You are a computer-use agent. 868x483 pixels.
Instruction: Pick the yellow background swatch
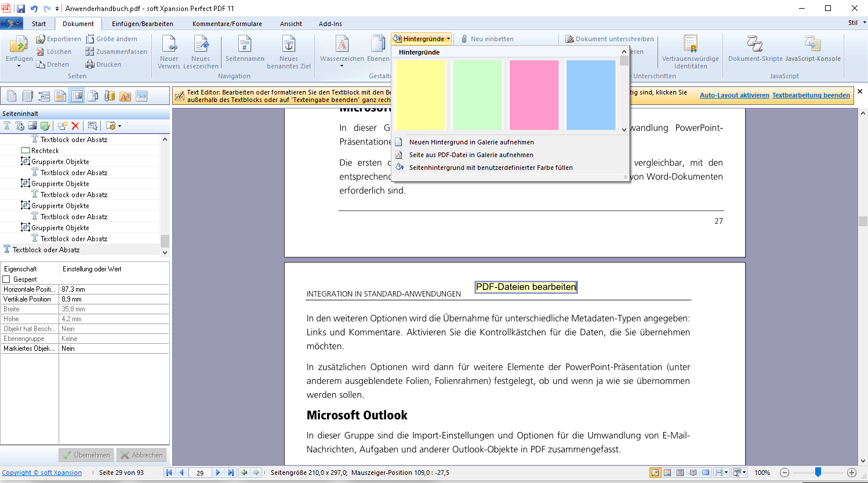click(420, 95)
